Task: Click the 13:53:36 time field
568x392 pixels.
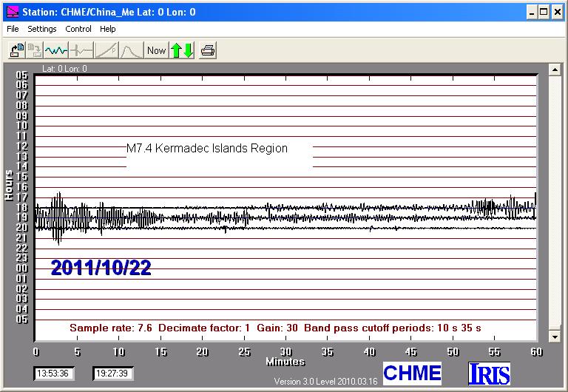Action: (x=53, y=374)
